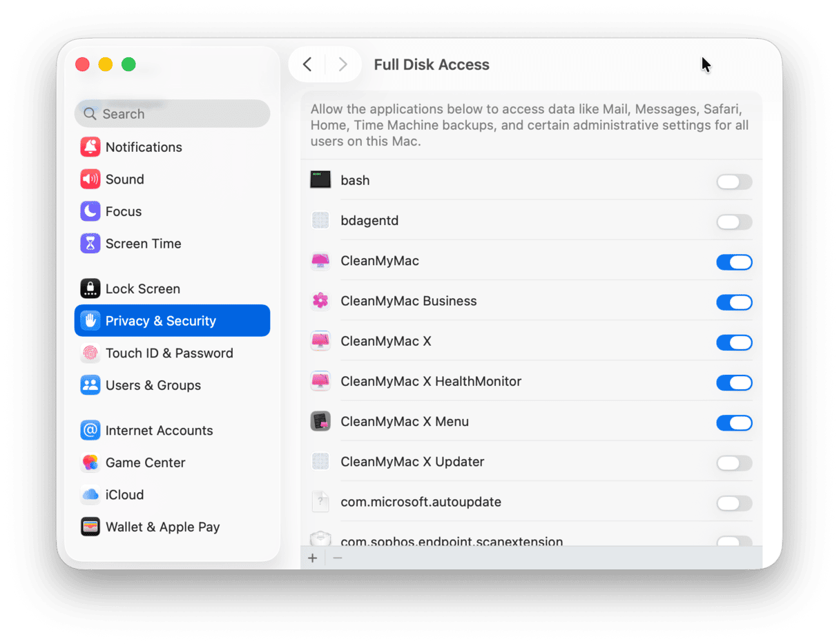
Task: Click the Game Center icon
Action: point(90,462)
